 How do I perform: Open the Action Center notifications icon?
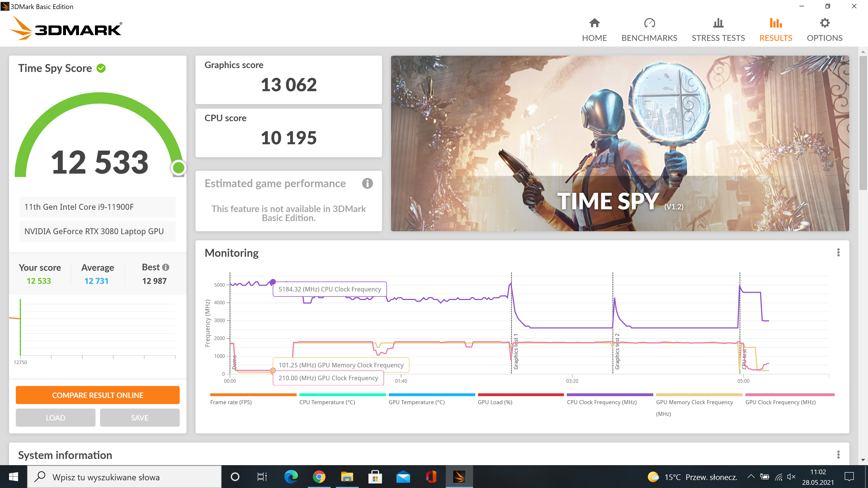point(849,477)
